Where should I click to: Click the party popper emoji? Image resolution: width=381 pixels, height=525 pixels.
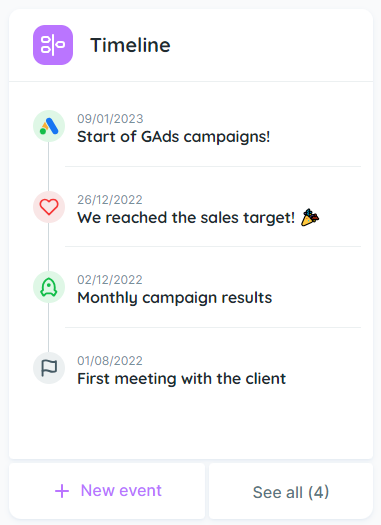(310, 217)
